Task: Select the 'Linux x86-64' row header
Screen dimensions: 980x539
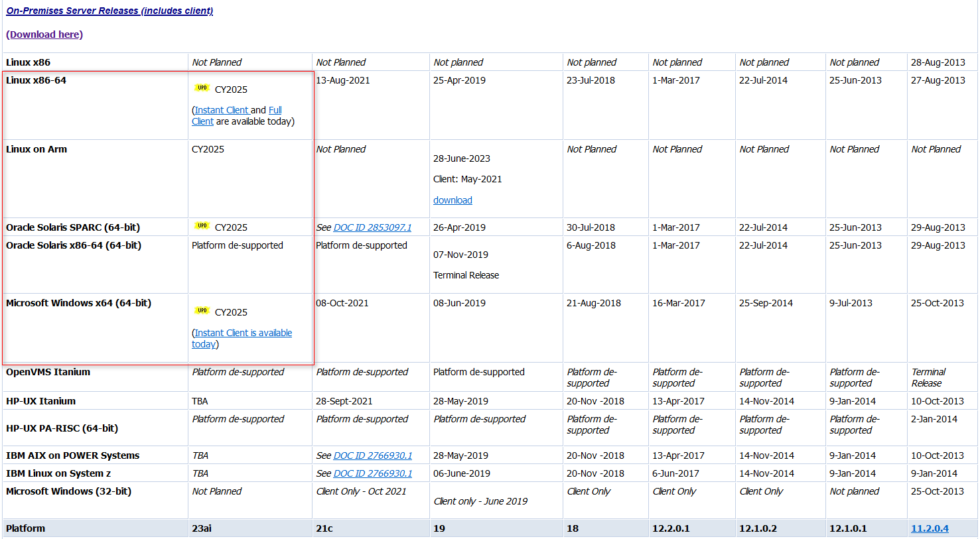Action: tap(36, 80)
